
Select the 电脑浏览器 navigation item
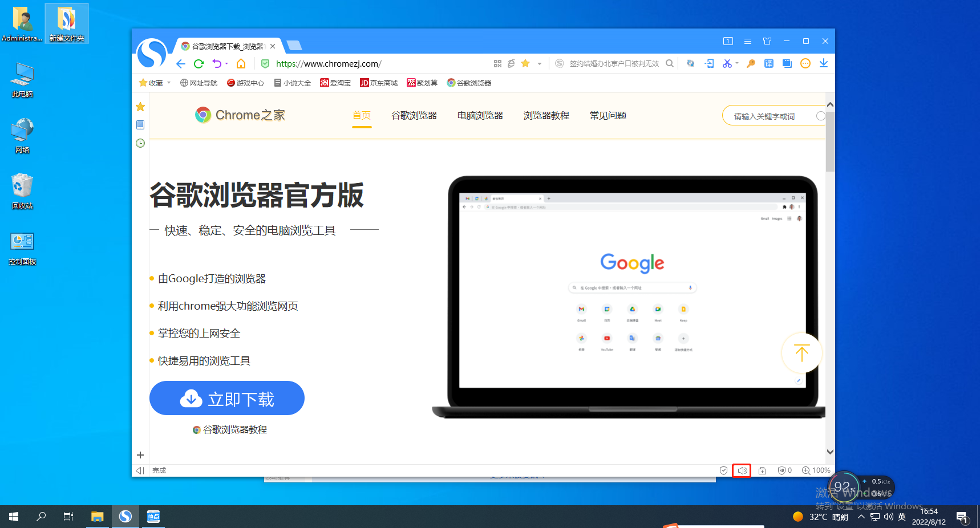point(480,116)
